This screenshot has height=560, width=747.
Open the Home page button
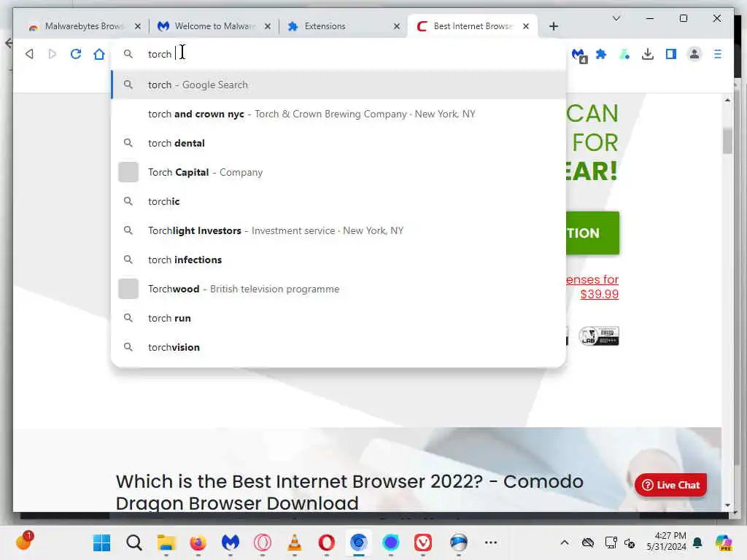coord(99,54)
